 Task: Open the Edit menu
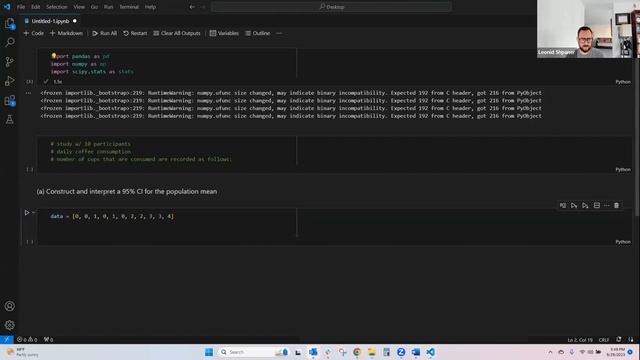(x=36, y=7)
